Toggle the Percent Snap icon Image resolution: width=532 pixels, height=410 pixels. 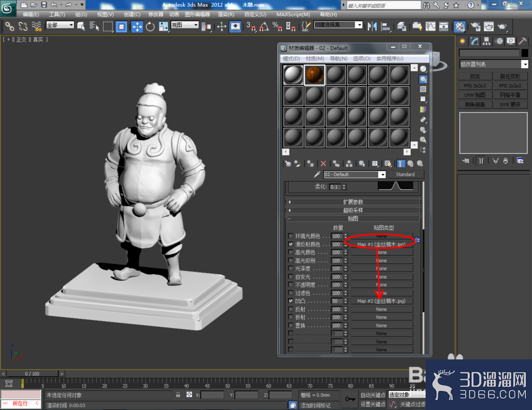pos(278,27)
